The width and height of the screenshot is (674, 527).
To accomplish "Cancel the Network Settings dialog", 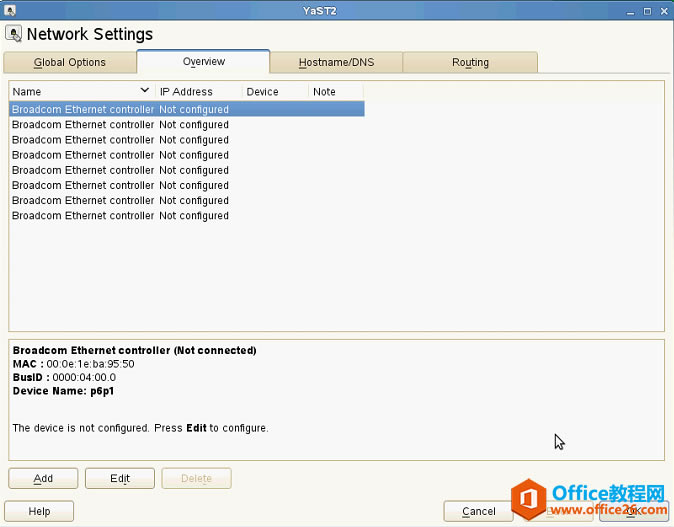I will [478, 512].
